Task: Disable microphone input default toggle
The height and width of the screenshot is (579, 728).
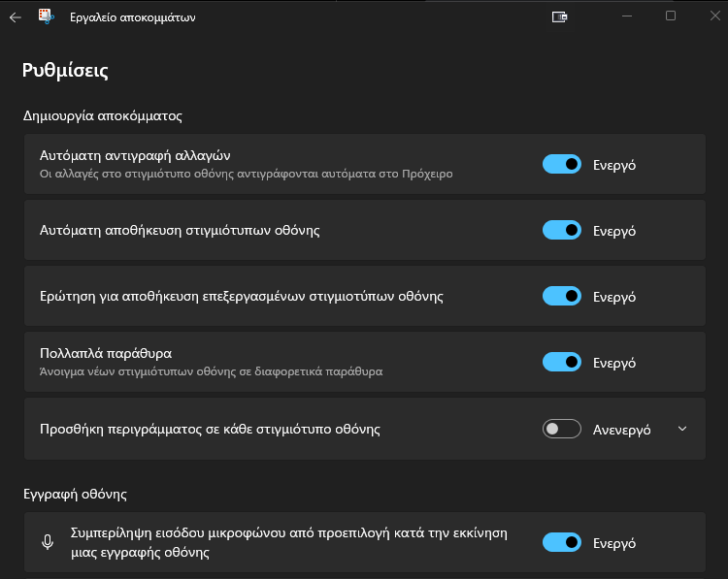Action: click(562, 542)
